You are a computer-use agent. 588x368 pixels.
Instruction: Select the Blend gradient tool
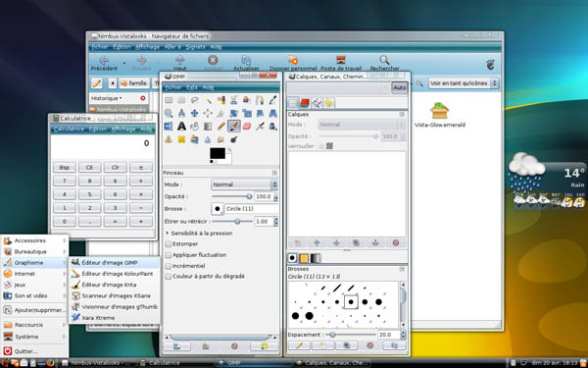(208, 127)
